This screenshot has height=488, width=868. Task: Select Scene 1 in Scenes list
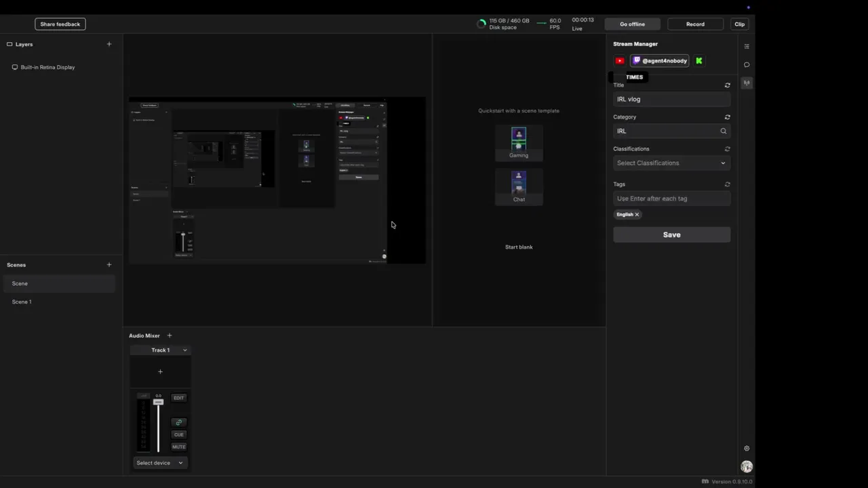click(x=60, y=302)
